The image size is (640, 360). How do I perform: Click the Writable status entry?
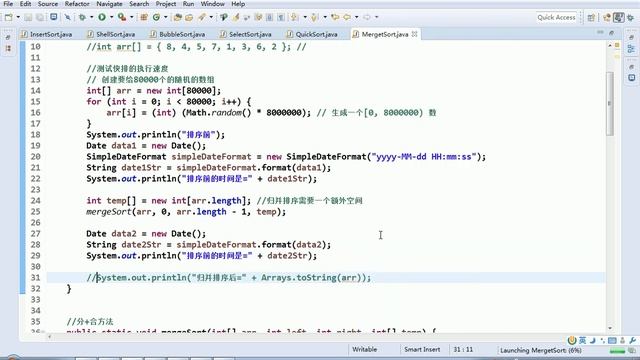pyautogui.click(x=364, y=349)
